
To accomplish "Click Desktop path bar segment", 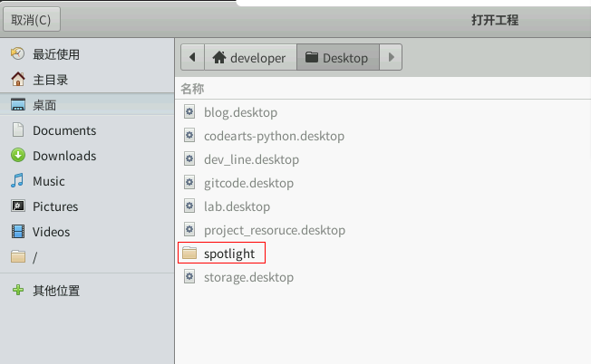I will pos(337,58).
